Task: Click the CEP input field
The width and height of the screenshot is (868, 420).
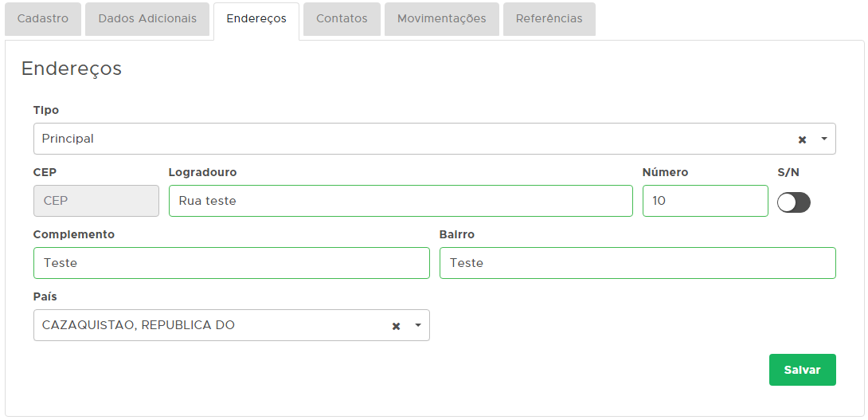Action: click(x=96, y=201)
